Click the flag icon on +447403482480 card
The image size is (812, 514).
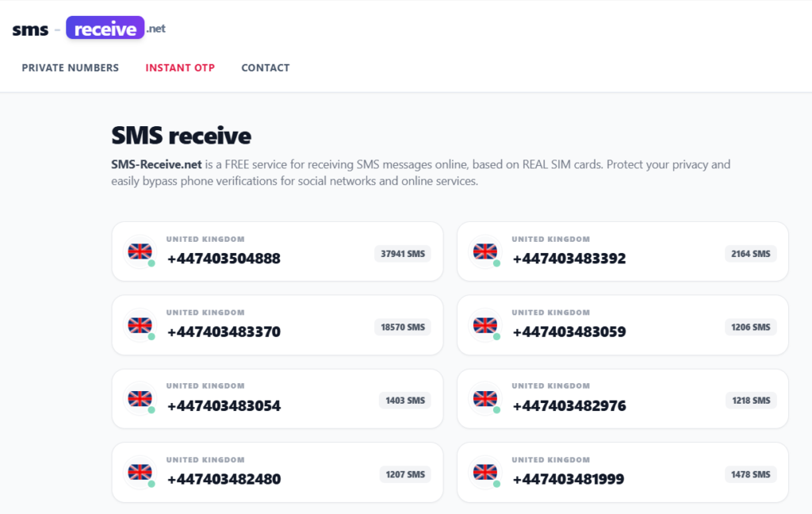point(140,471)
